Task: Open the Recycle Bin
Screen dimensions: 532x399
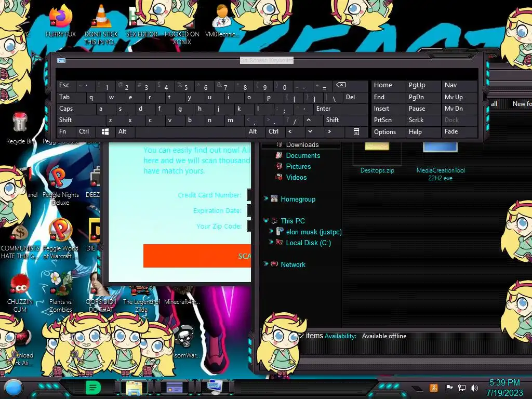Action: coord(20,128)
